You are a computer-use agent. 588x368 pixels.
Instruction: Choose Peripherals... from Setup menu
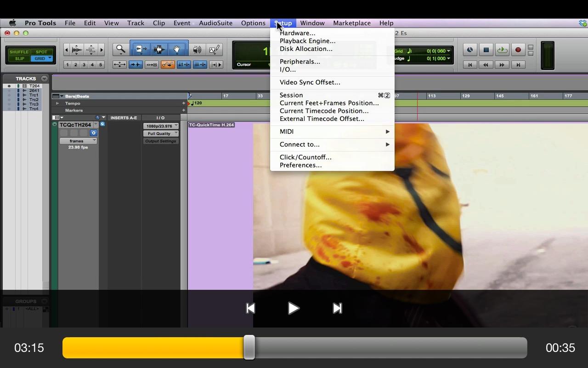[332, 62]
